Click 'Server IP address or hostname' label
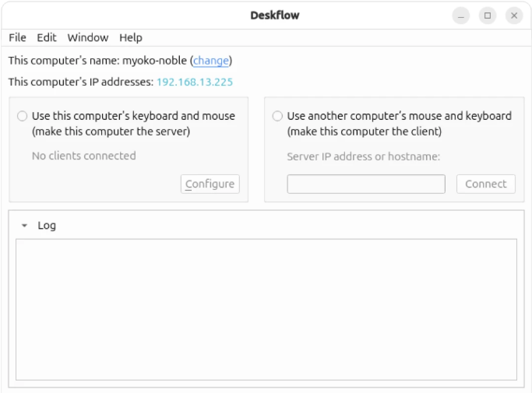Image resolution: width=532 pixels, height=393 pixels. 364,156
